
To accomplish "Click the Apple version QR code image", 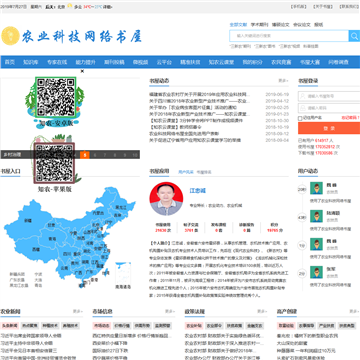I will (54, 163).
